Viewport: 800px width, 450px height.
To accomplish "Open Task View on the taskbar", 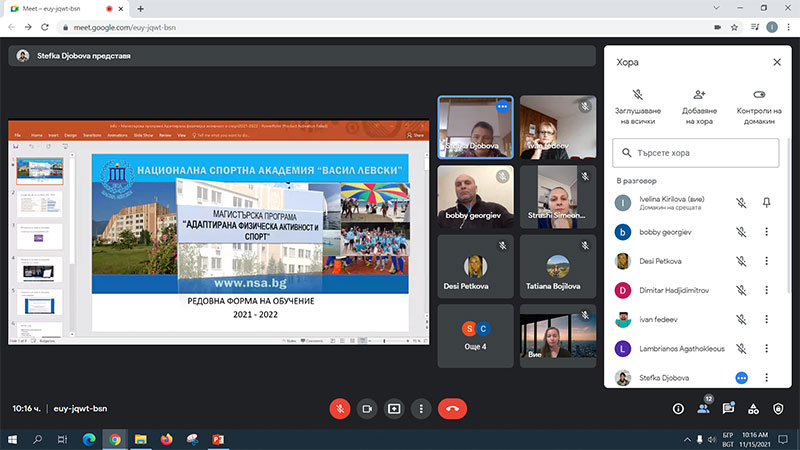I will [x=62, y=439].
